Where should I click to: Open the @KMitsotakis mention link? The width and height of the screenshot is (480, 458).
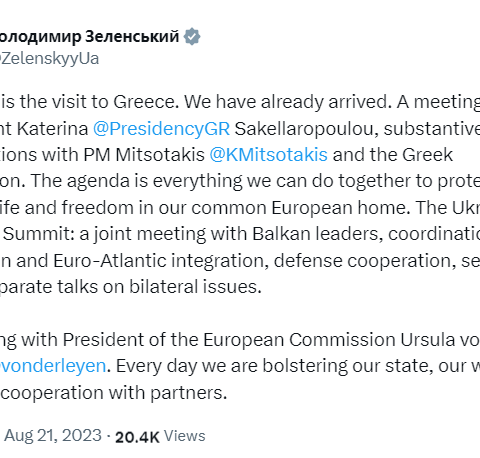(x=269, y=155)
